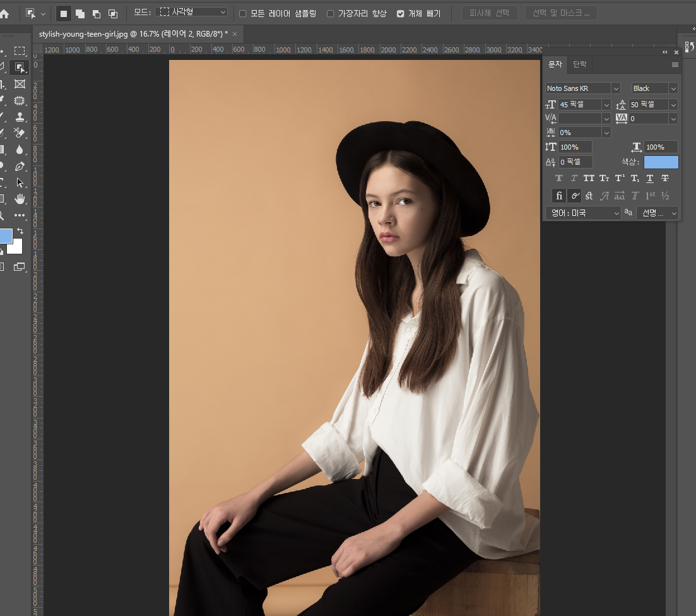Viewport: 696px width, 616px height.
Task: Choose New Selection mode in options bar
Action: click(64, 14)
